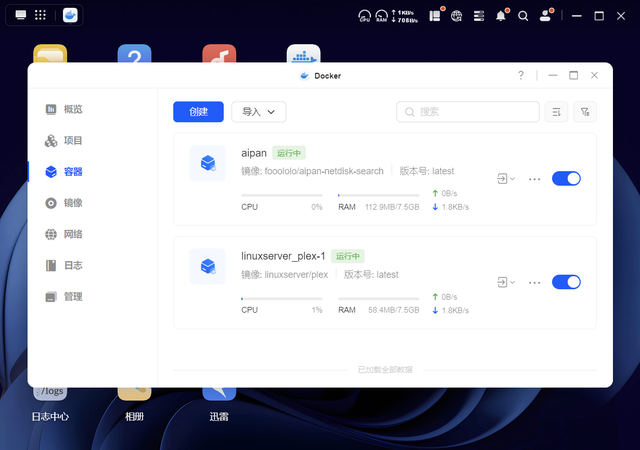Screen dimensions: 640x450
Task: Expand the linuxserver_plex-1 terminal access dropdown
Action: click(506, 282)
